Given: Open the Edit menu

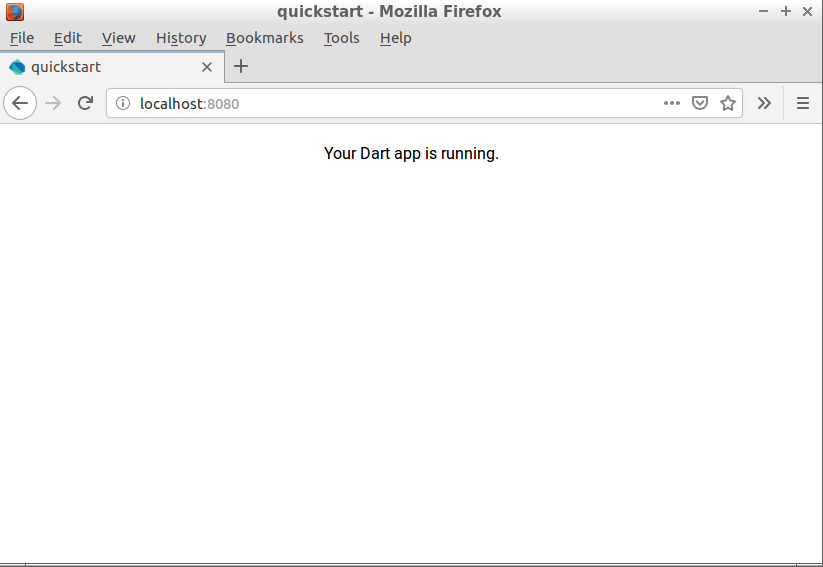Looking at the screenshot, I should (68, 38).
